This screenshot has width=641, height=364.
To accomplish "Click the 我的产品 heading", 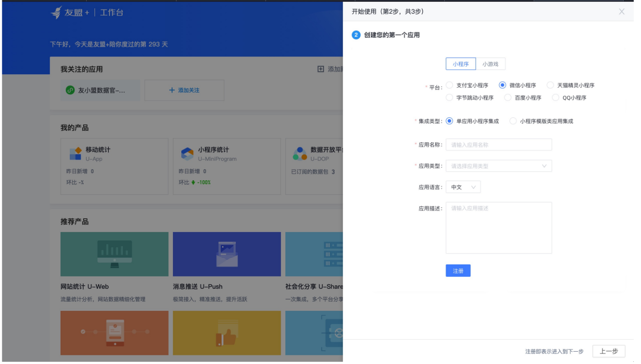I will 75,127.
